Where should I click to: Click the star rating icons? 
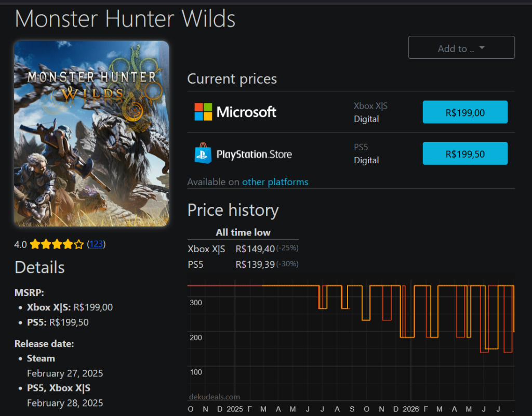point(57,244)
